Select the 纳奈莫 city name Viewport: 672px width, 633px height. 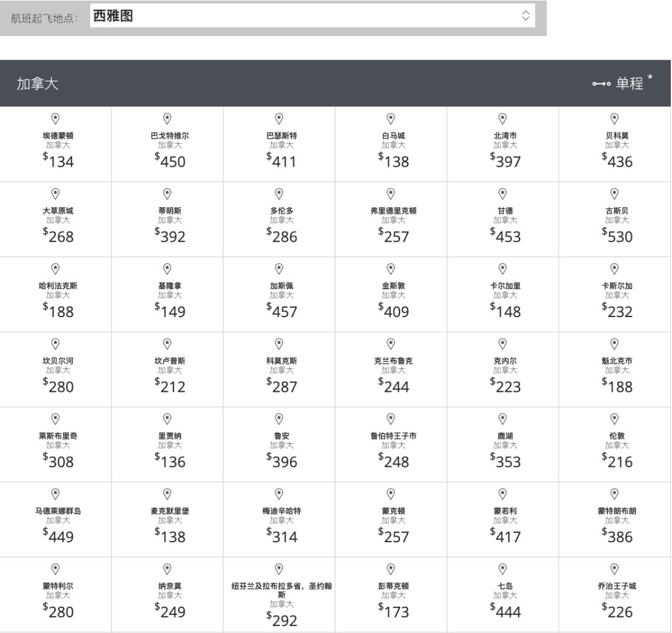pyautogui.click(x=170, y=586)
